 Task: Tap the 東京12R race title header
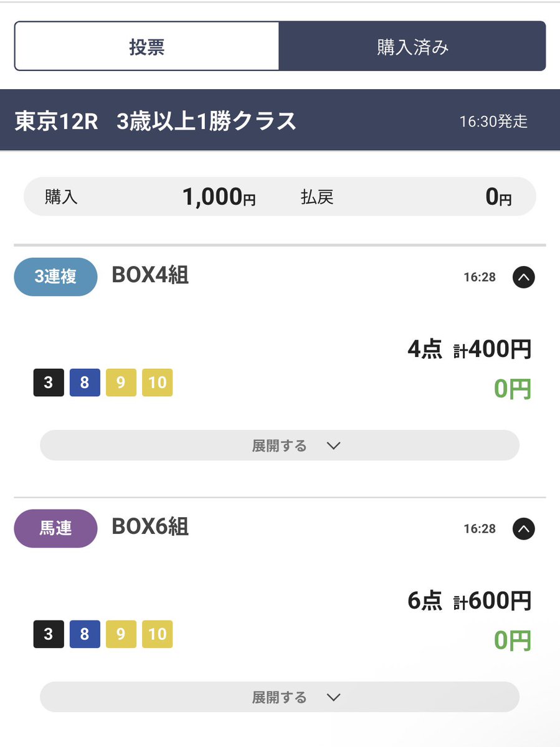tap(280, 120)
